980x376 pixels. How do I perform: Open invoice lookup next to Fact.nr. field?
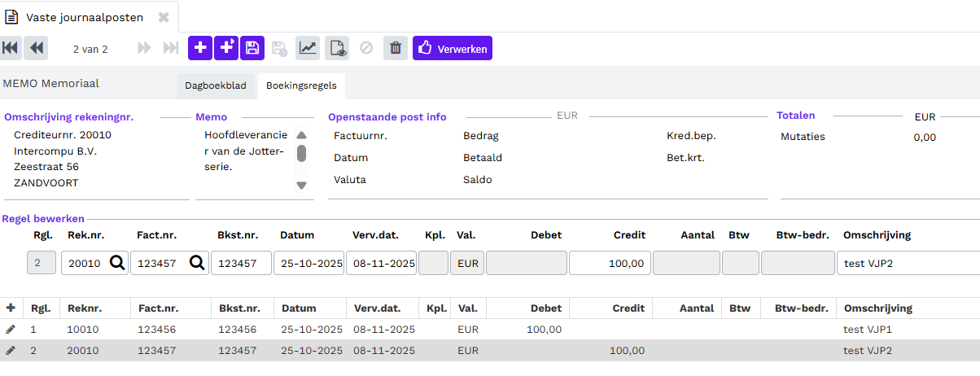[197, 263]
